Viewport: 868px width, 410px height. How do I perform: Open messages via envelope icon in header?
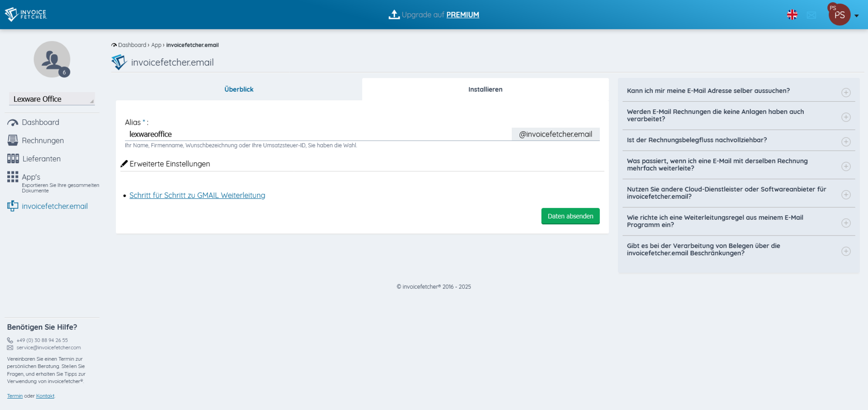click(811, 15)
